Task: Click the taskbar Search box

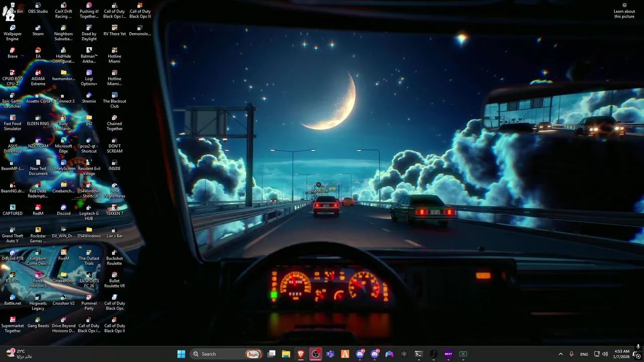Action: 226,354
